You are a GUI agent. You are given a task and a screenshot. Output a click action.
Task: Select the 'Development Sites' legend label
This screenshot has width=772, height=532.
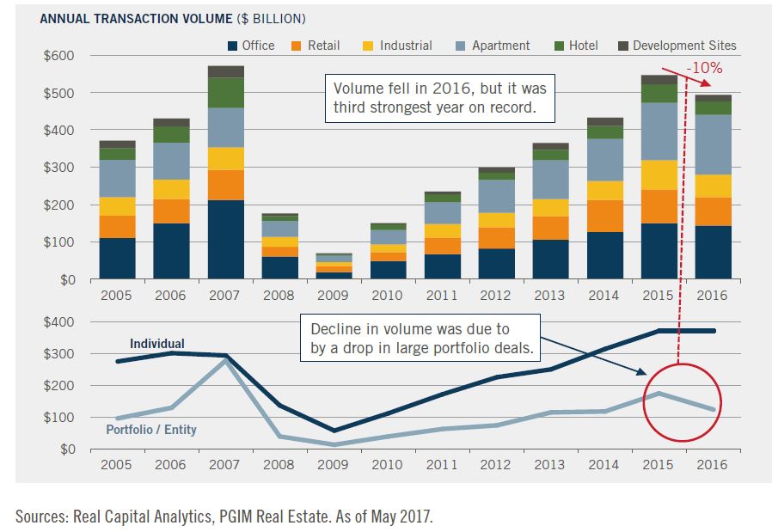(x=684, y=46)
